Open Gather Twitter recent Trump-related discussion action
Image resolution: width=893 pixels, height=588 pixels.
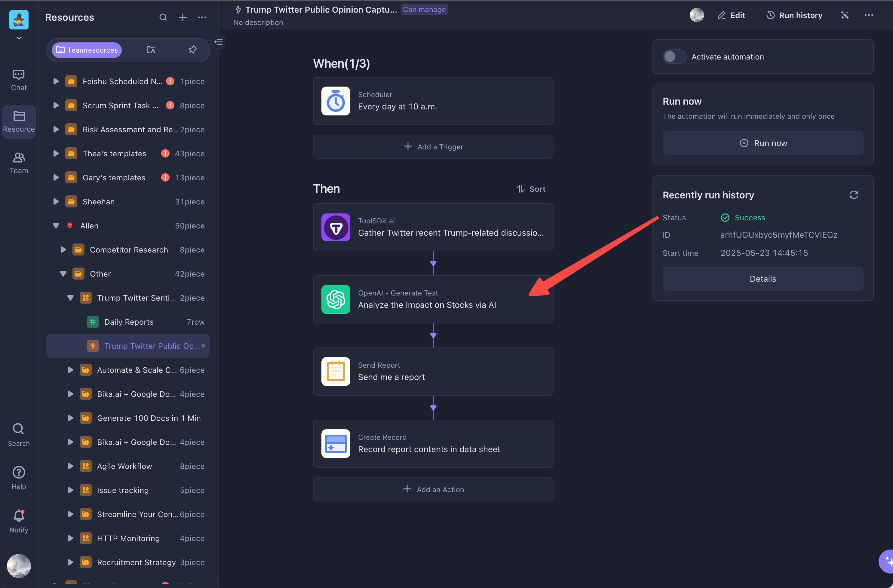433,227
